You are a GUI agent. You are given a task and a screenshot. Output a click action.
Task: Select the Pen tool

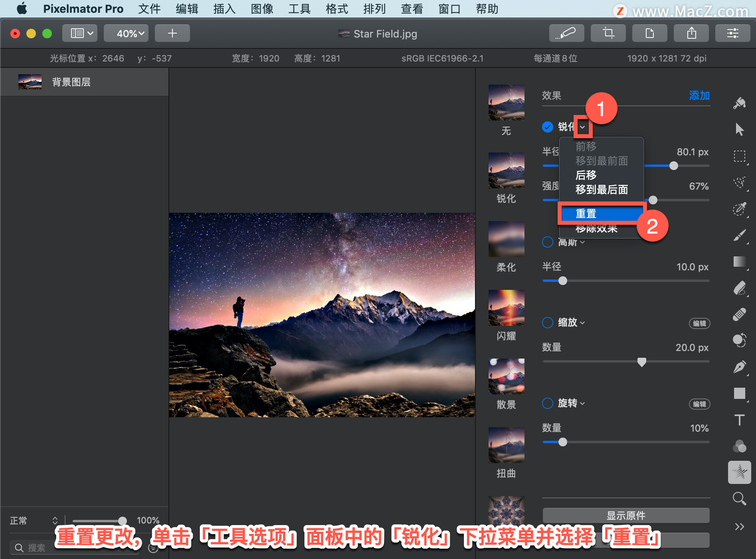click(x=740, y=367)
